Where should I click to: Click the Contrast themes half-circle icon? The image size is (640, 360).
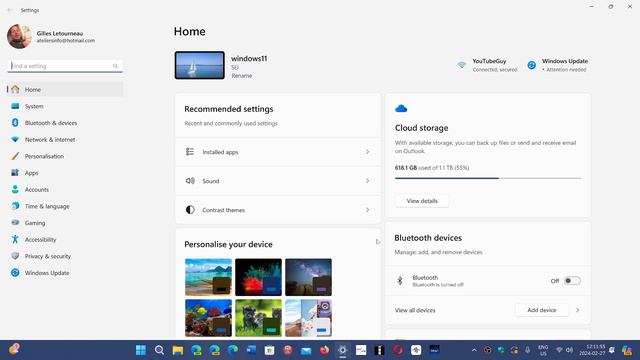tap(190, 210)
